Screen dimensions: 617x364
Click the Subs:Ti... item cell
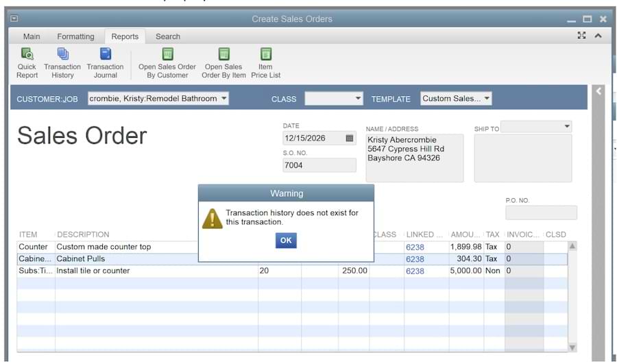(x=36, y=271)
